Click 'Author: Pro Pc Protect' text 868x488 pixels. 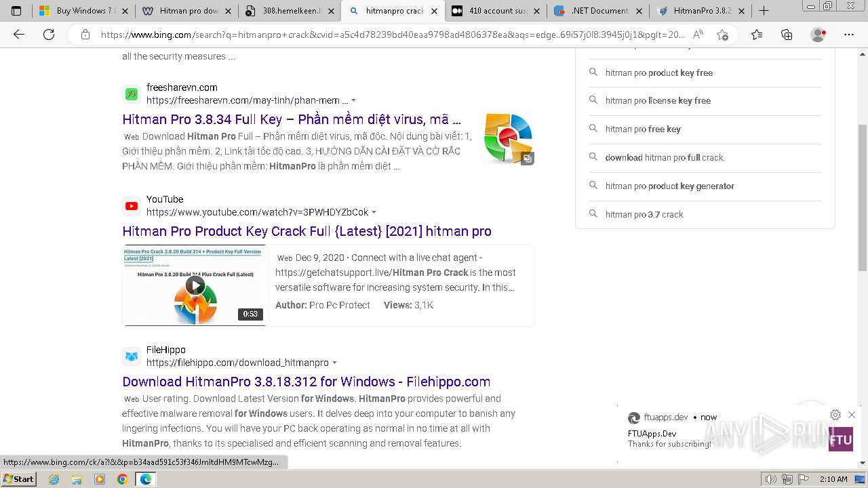pos(323,306)
